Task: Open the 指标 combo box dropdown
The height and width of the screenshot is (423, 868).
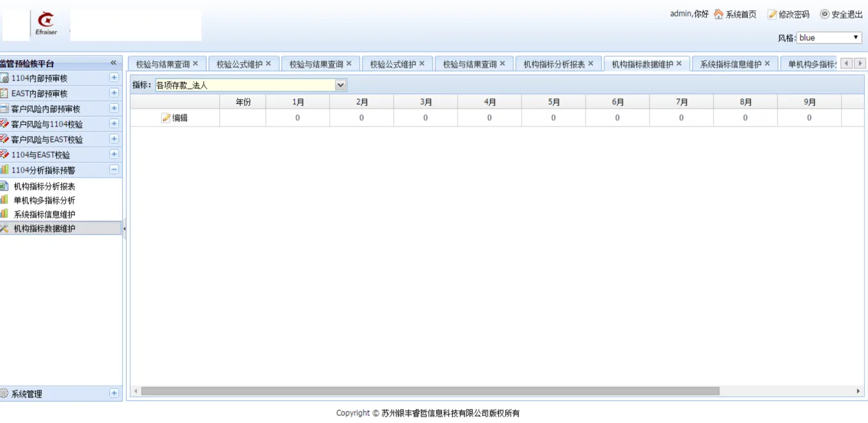Action: click(341, 85)
